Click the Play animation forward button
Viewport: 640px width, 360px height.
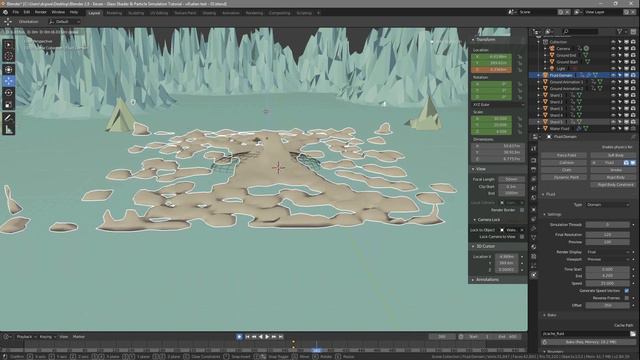pos(267,337)
